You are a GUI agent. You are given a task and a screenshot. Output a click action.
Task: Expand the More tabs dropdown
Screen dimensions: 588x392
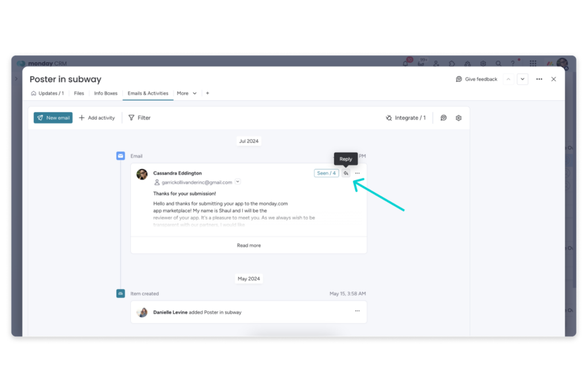(187, 94)
